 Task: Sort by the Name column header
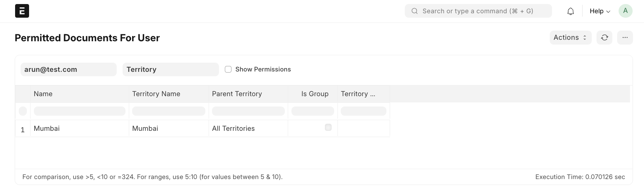[43, 94]
